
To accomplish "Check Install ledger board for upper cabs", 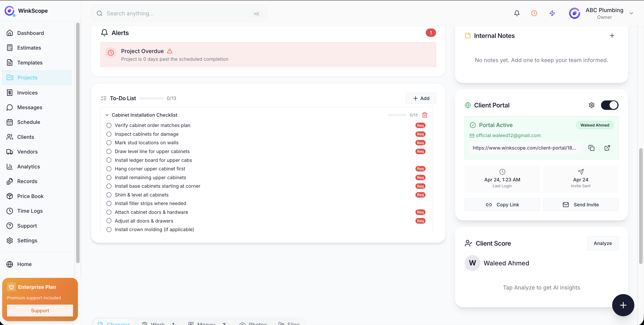I will tap(109, 160).
